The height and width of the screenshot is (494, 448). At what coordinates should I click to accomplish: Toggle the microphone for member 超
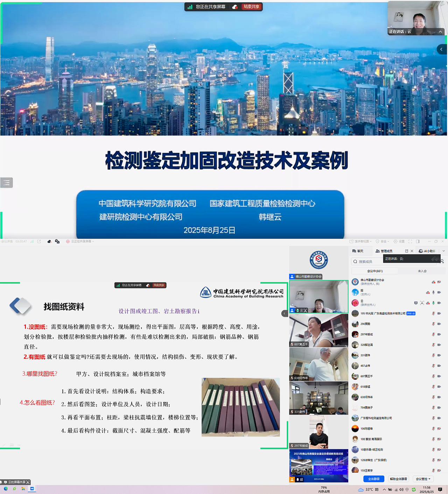click(433, 292)
